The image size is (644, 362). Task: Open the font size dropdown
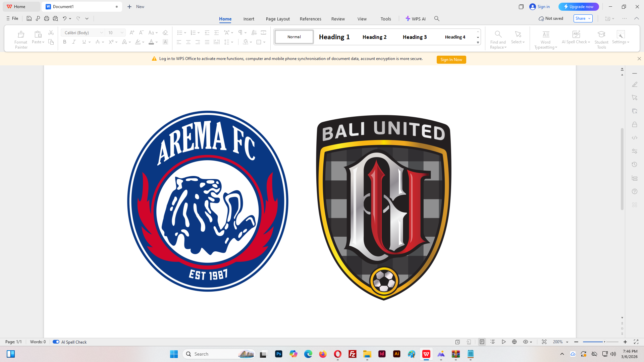coord(122,33)
